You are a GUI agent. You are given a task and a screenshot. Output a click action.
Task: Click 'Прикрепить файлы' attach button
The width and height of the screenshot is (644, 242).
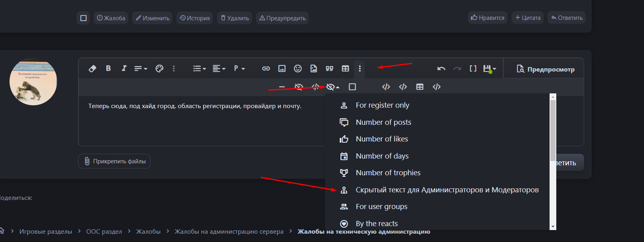114,161
